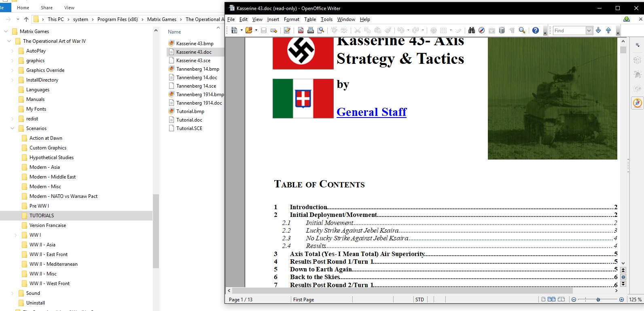Open Find & Replace binoculars icon
Viewport: 644px width, 311px height.
[472, 30]
